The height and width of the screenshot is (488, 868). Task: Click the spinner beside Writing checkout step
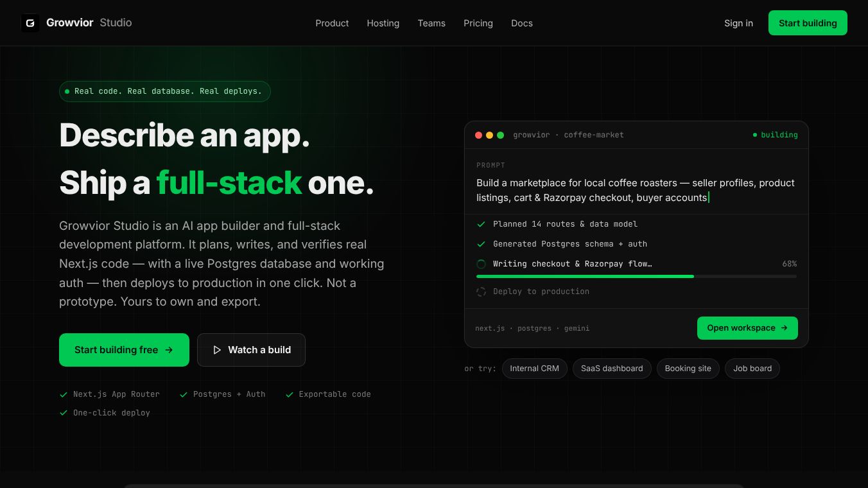pos(481,264)
